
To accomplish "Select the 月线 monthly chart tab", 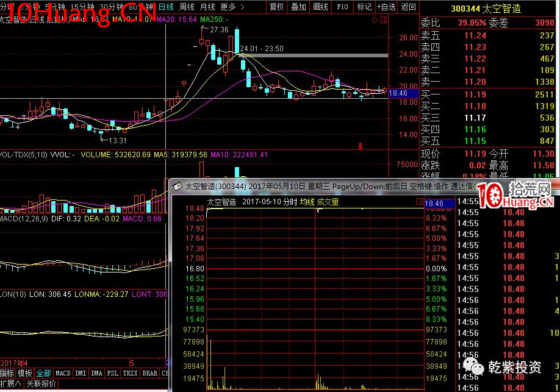I will tap(207, 7).
